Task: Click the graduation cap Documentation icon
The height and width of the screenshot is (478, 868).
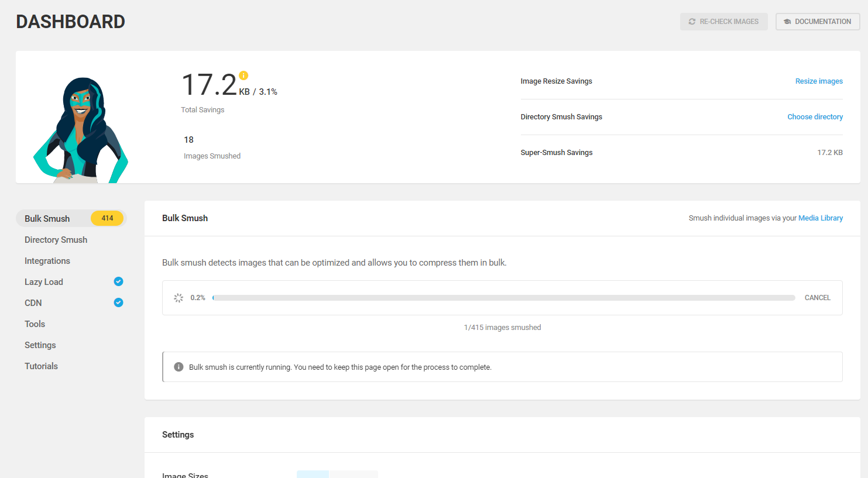Action: [x=787, y=22]
